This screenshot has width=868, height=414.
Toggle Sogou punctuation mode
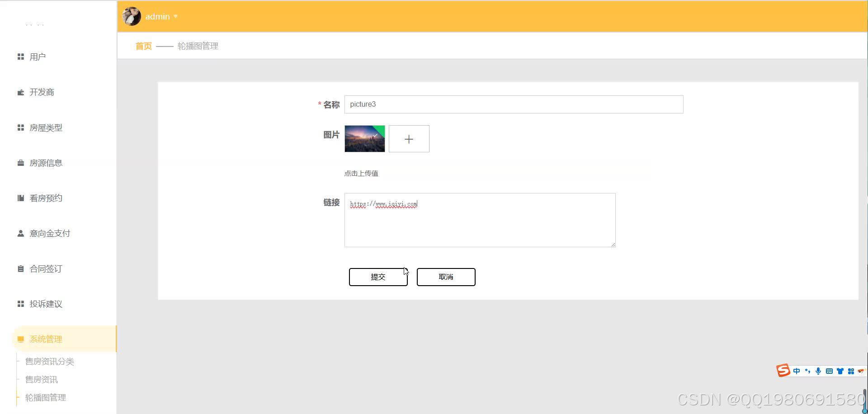coord(808,371)
